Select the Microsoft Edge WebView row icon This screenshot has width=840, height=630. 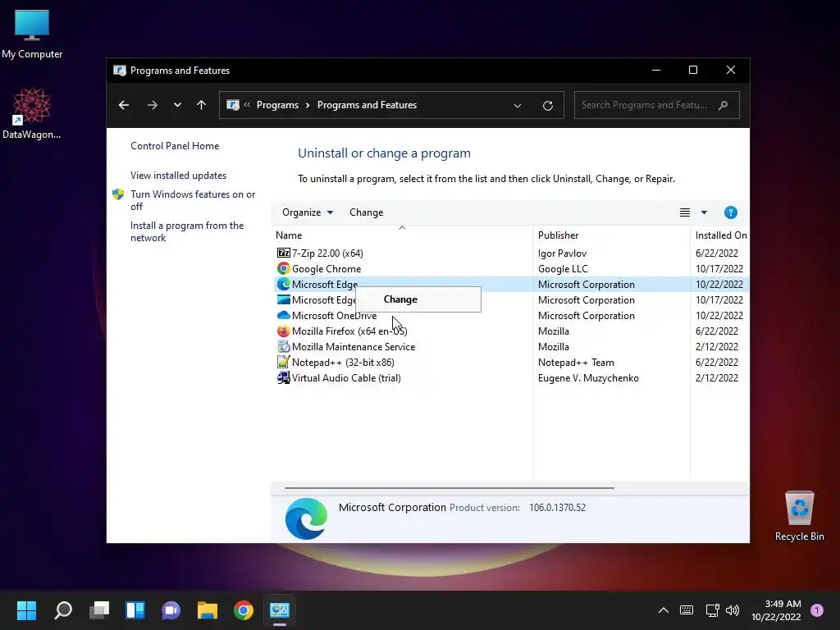[283, 299]
